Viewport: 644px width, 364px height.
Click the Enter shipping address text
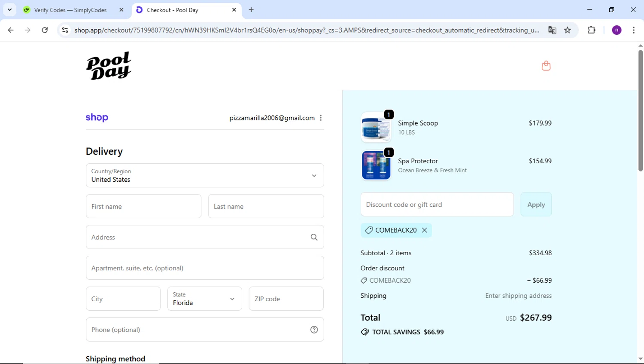coord(518,296)
